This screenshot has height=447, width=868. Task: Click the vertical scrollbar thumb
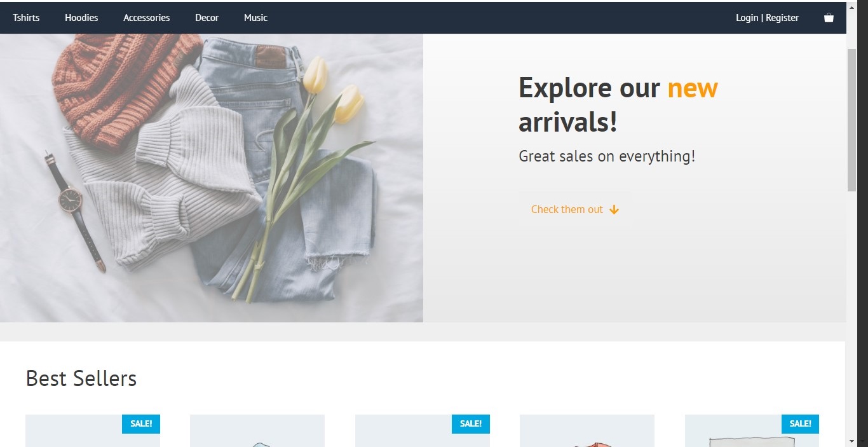click(851, 120)
